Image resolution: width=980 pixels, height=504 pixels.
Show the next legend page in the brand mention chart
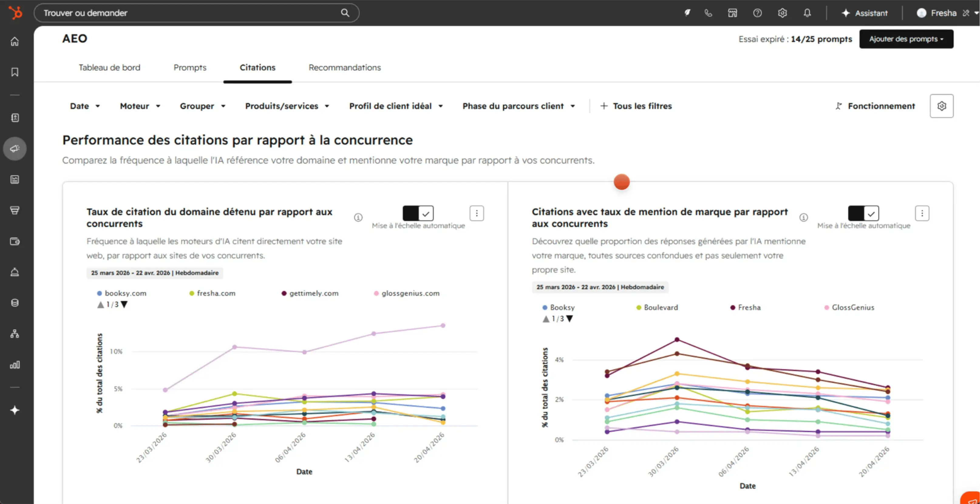(570, 319)
